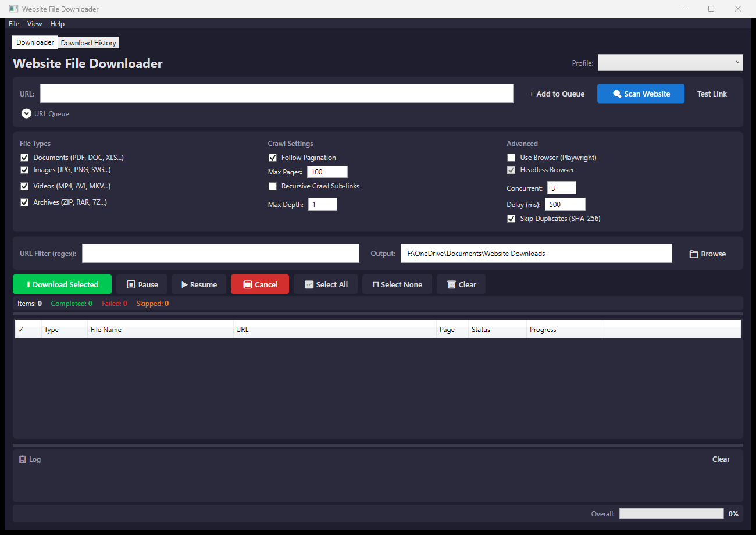Collapse the URL Queue section
This screenshot has height=535, width=756.
click(x=26, y=113)
